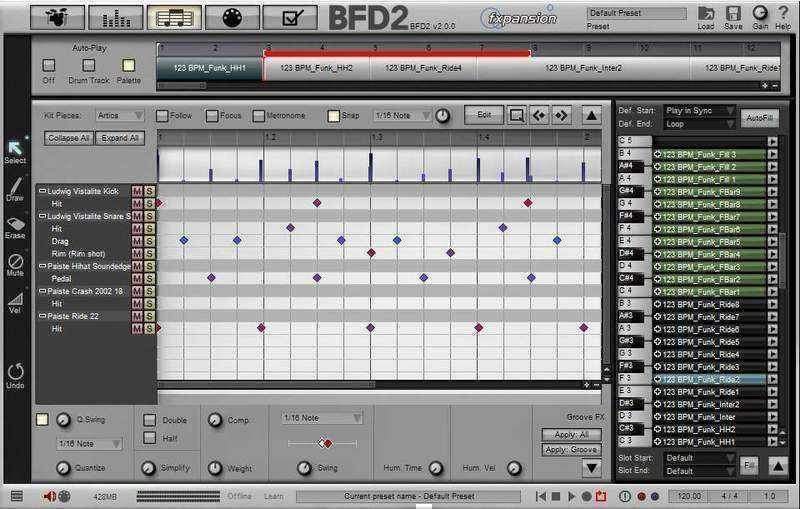Select the 123 BPM_Funk_HH2 clip in track
Image resolution: width=800 pixels, height=509 pixels.
click(318, 68)
